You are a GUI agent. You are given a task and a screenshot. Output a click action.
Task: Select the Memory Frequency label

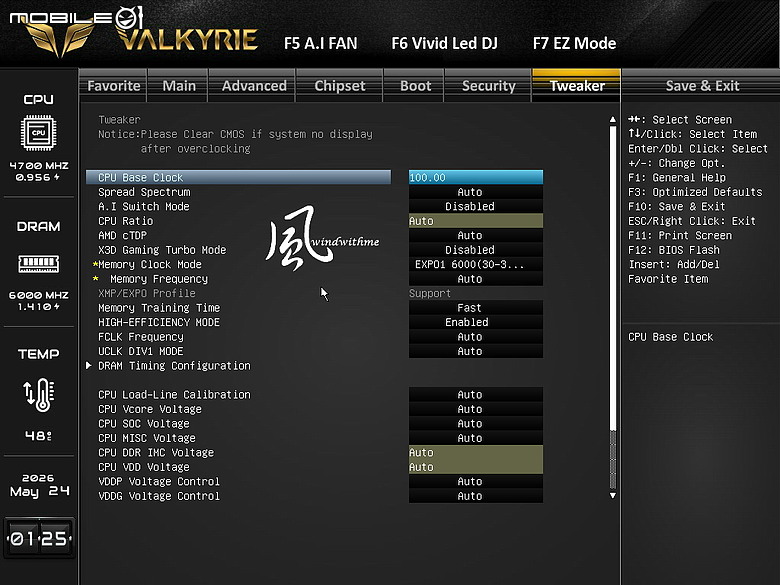(x=159, y=279)
